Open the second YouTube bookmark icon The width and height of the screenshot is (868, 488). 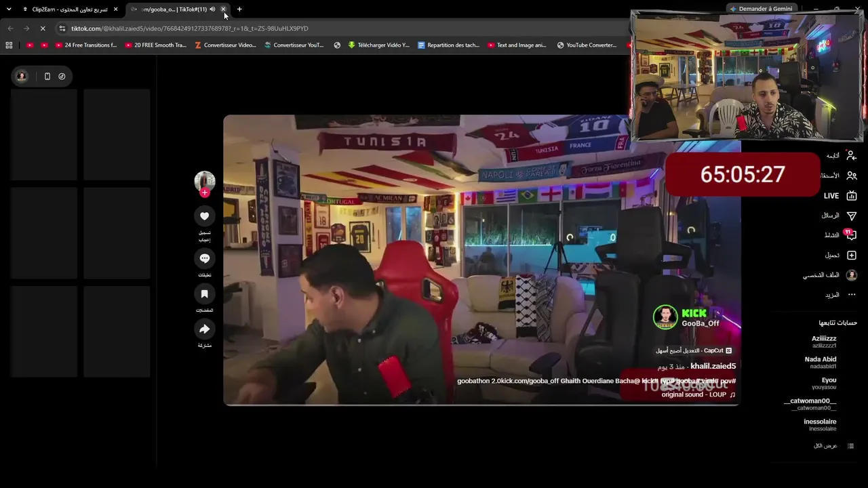[x=44, y=45]
